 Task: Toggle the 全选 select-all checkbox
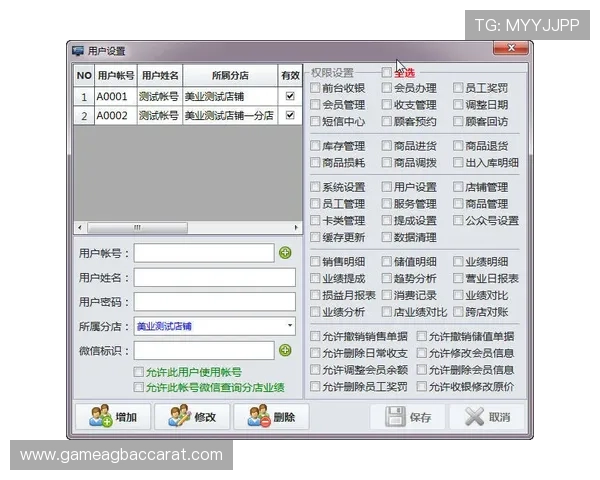[x=386, y=72]
